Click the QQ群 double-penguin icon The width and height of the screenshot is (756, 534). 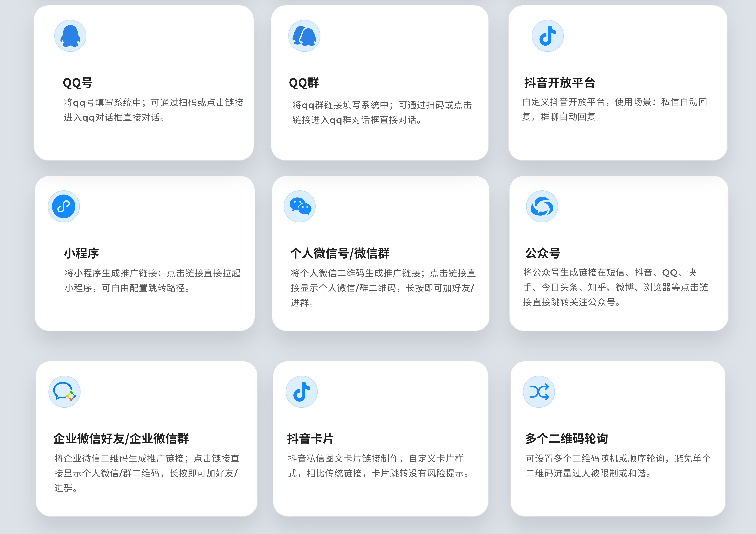tap(304, 36)
